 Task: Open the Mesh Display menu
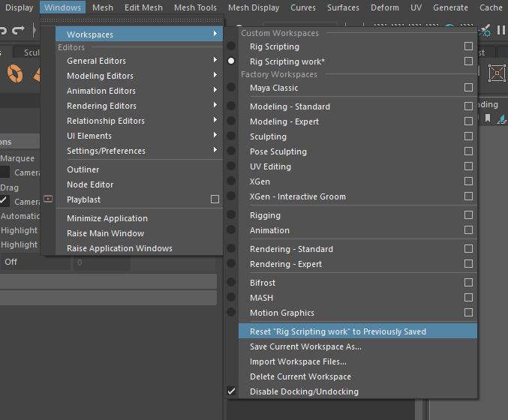[254, 7]
